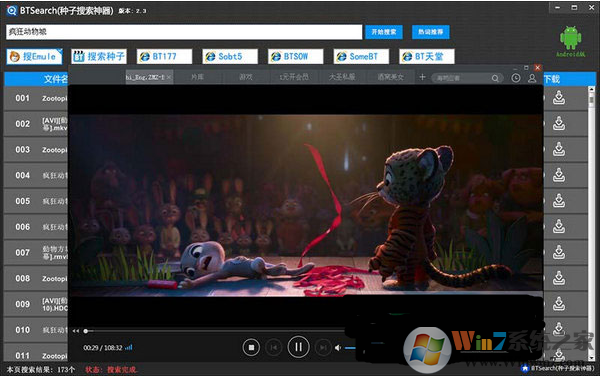Image resolution: width=601 pixels, height=376 pixels.
Task: Click the 开始搜索 search button
Action: (x=384, y=32)
